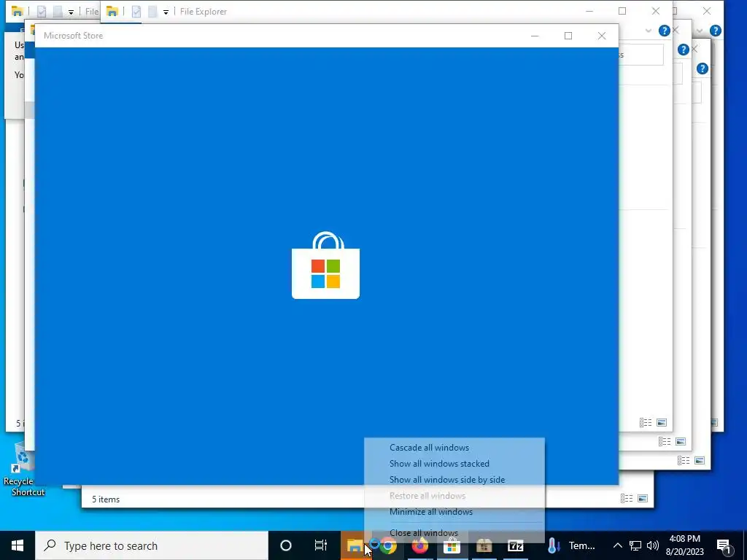This screenshot has width=747, height=560.
Task: Click details view icon in '5 items' status bar
Action: [627, 499]
